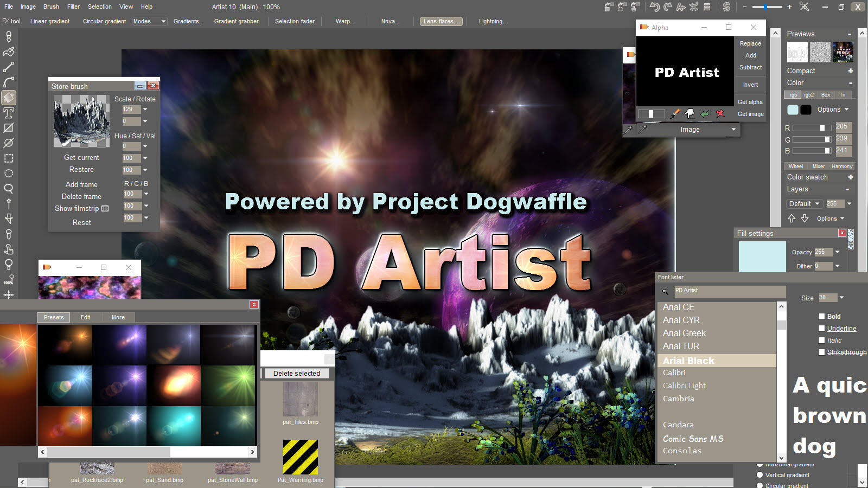
Task: Click the red X icon in the Alpha panel
Action: [x=720, y=113]
